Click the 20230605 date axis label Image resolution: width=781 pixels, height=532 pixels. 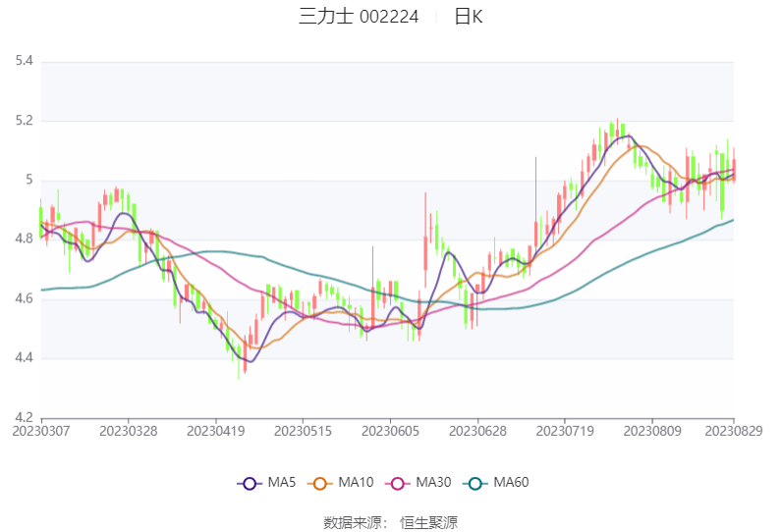(390, 431)
